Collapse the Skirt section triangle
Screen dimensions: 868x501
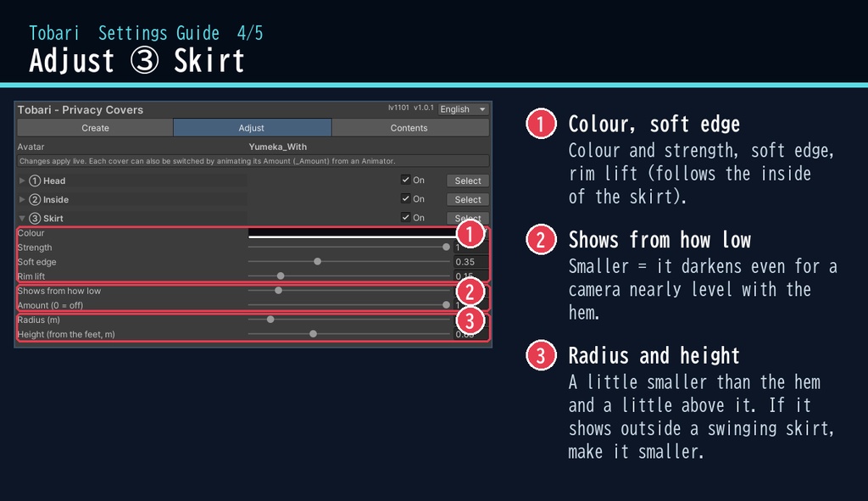(x=22, y=218)
